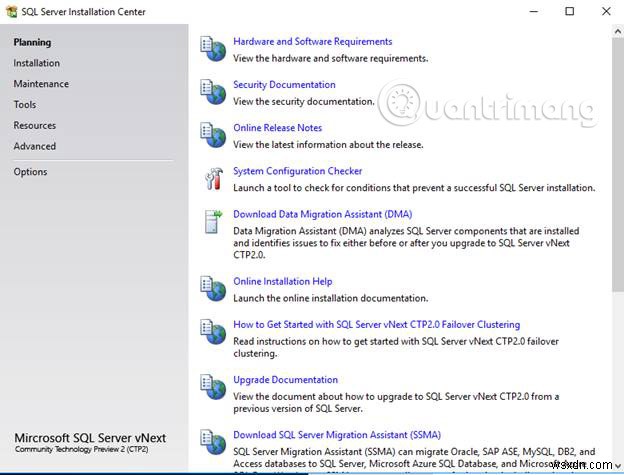Click the Online Installation Help globe icon
624x475 pixels.
point(213,289)
